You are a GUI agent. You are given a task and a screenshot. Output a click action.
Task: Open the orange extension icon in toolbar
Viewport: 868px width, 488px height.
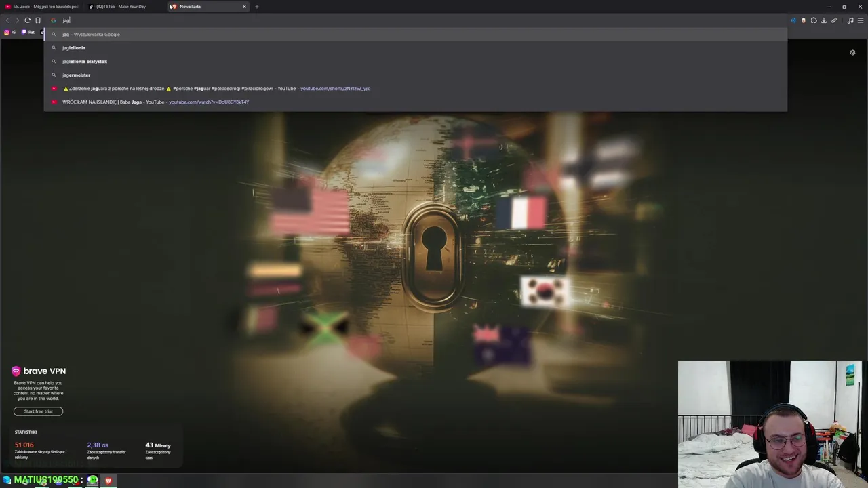pyautogui.click(x=804, y=20)
